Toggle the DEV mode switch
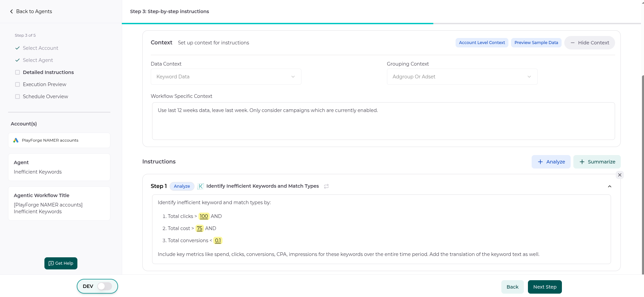Screen dimensions: 644x297 tap(105, 286)
